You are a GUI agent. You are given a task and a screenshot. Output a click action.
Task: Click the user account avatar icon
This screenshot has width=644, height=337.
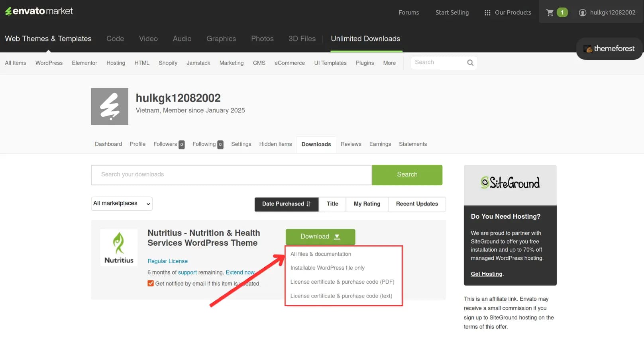pos(582,13)
